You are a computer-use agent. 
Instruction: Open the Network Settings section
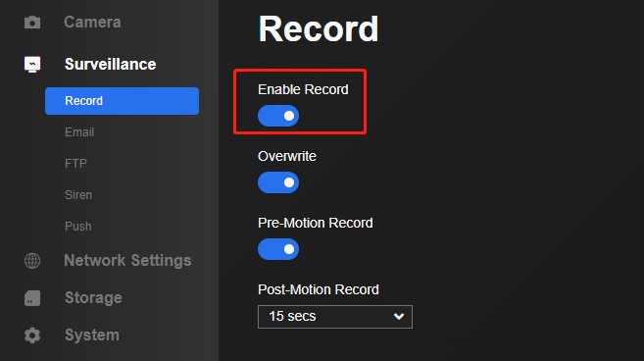127,261
